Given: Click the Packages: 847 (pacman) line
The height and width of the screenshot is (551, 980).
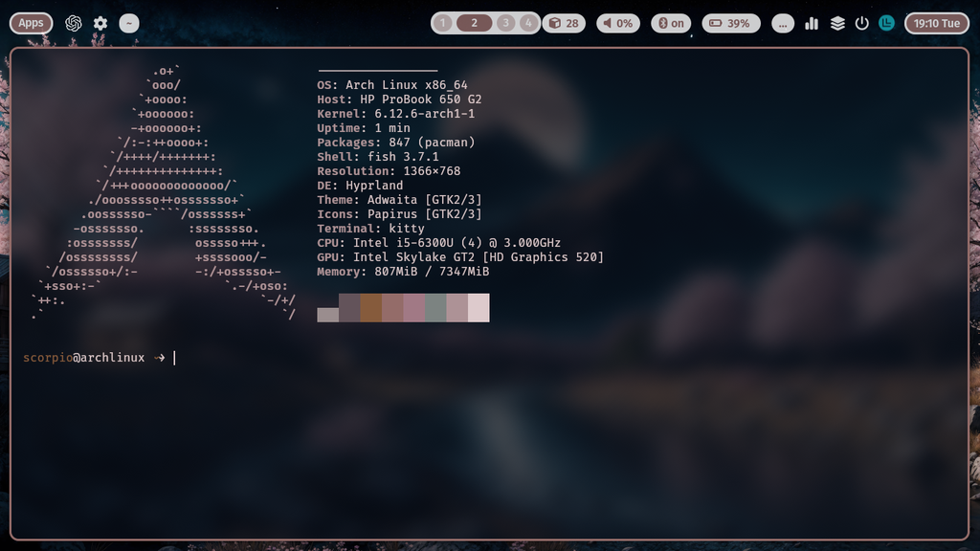Looking at the screenshot, I should tap(395, 143).
